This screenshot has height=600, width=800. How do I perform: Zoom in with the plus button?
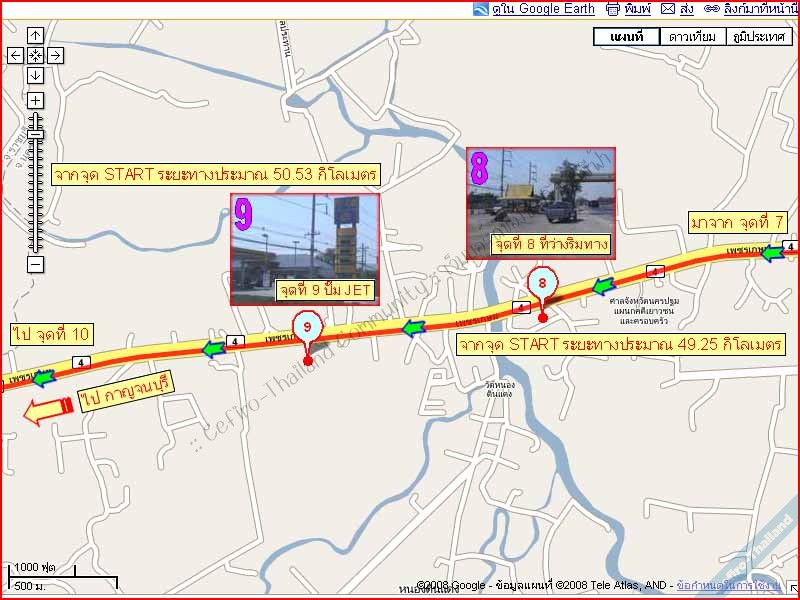point(35,101)
